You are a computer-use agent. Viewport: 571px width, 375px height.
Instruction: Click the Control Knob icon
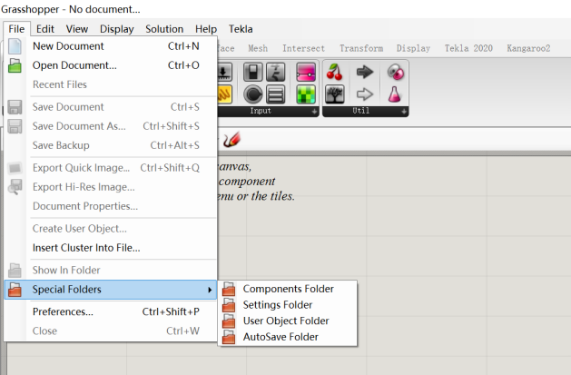(x=253, y=94)
